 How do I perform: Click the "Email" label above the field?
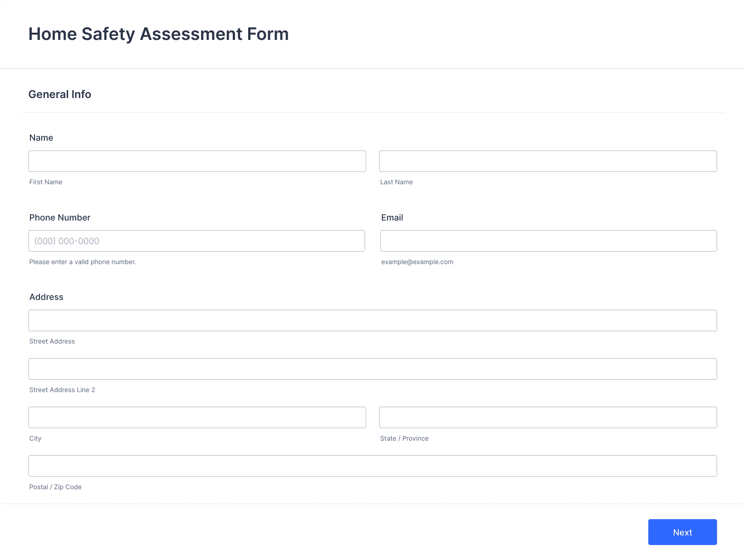point(392,217)
